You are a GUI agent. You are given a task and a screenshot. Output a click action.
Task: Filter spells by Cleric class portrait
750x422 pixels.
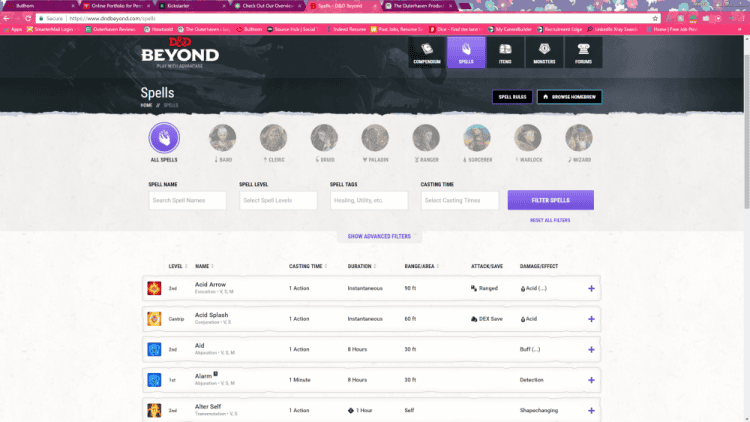coord(274,138)
